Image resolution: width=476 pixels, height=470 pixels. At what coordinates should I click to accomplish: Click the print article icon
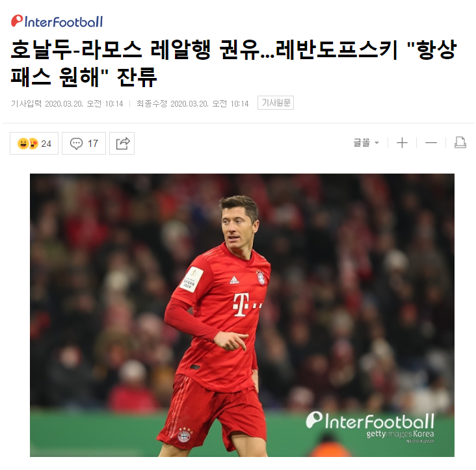pyautogui.click(x=460, y=142)
